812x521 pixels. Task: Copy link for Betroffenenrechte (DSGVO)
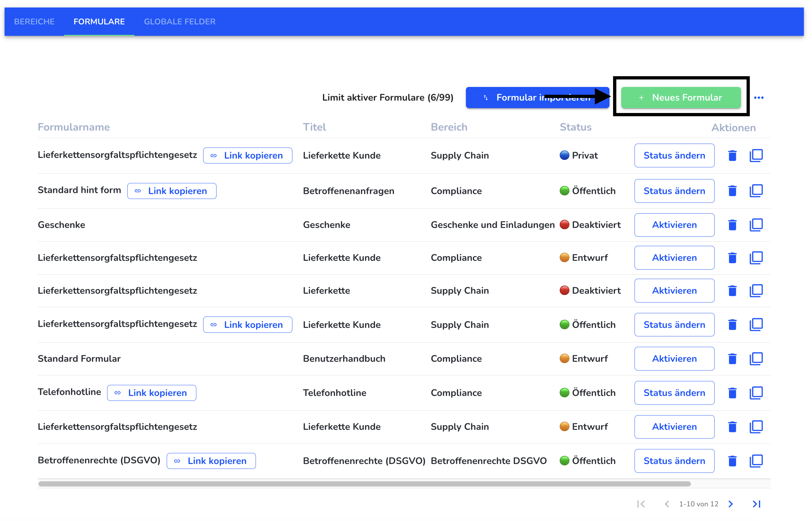tap(211, 461)
